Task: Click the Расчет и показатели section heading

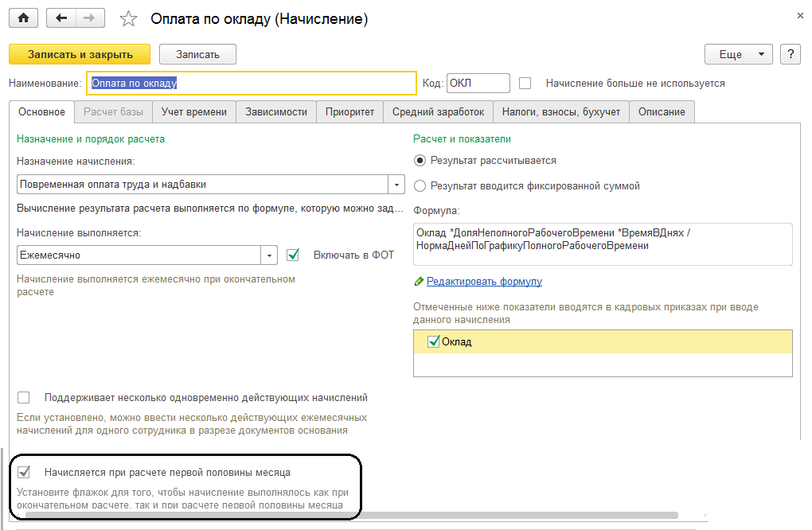Action: pyautogui.click(x=462, y=139)
